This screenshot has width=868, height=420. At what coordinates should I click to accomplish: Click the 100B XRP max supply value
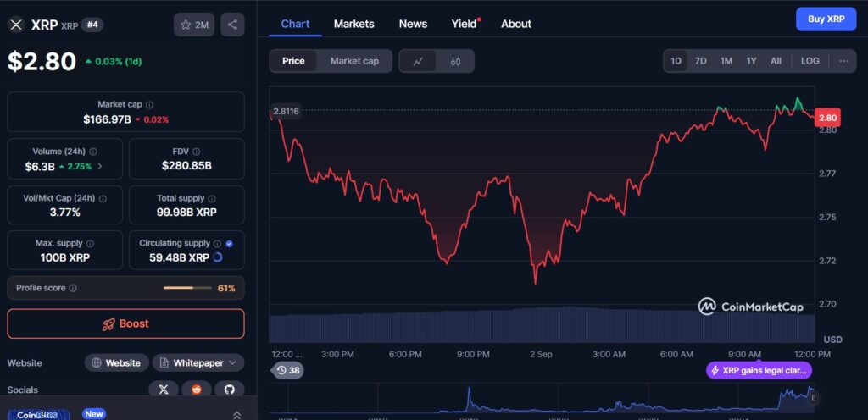[x=64, y=257]
